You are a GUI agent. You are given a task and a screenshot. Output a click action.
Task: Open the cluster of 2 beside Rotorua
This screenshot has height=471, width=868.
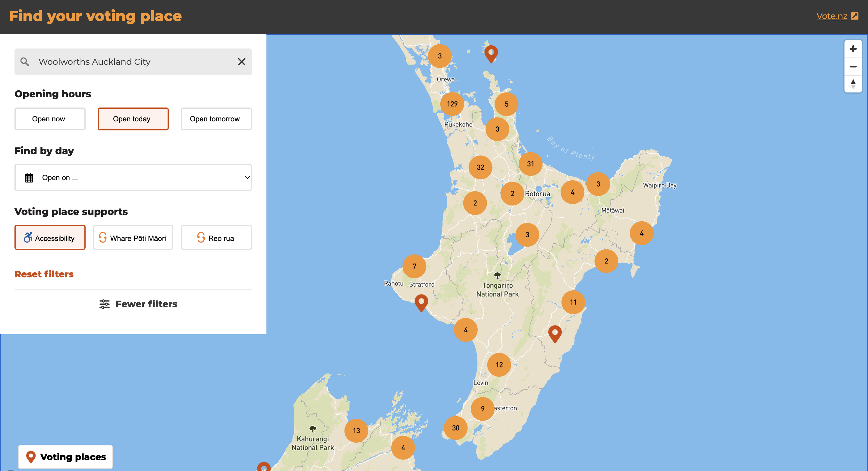[x=512, y=194]
